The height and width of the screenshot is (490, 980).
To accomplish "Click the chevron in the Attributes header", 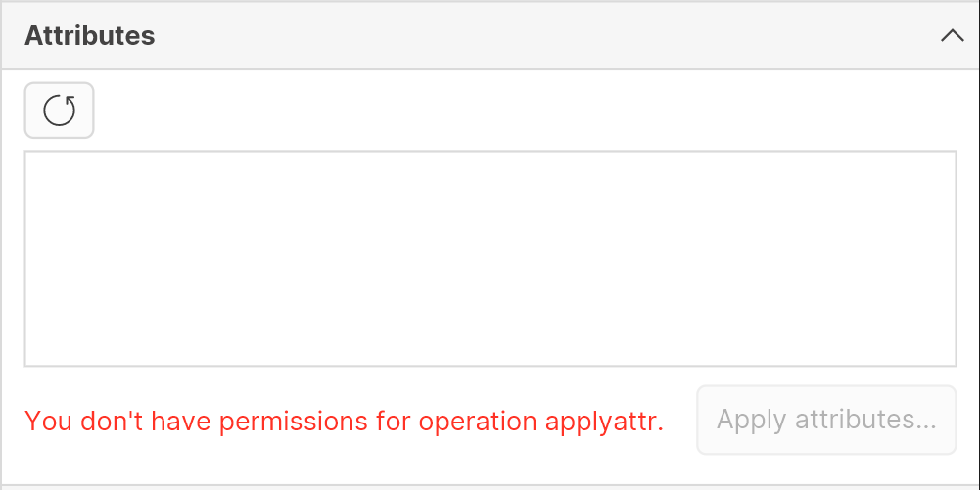I will (952, 36).
